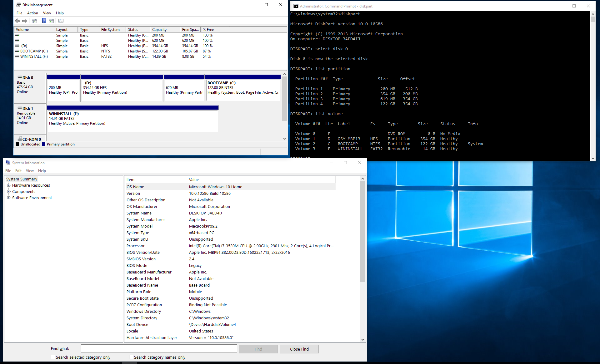This screenshot has width=600, height=364.
Task: Open the View menu in System Information
Action: pos(30,171)
